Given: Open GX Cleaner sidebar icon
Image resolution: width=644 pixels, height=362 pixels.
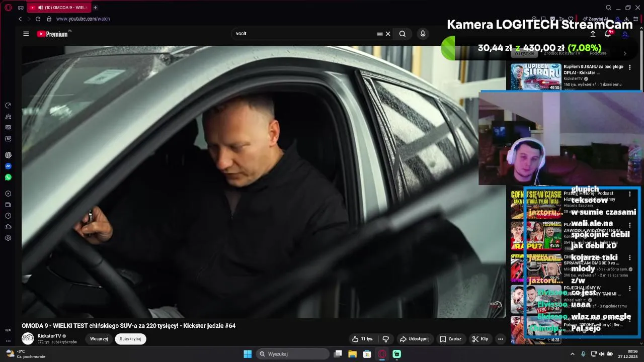Looking at the screenshot, I should click(x=8, y=117).
